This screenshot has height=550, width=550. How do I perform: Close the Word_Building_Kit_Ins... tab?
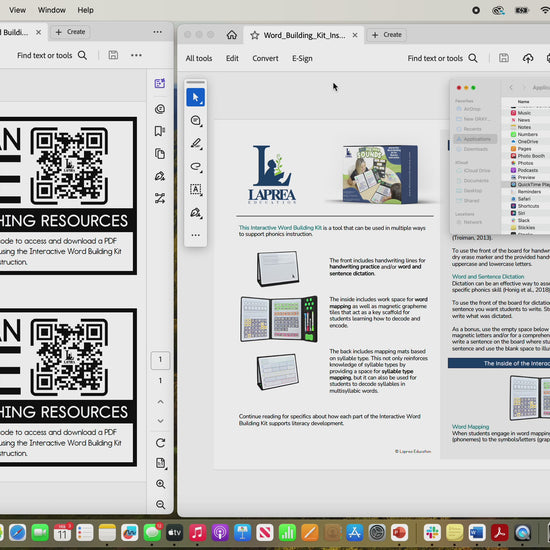coord(355,35)
